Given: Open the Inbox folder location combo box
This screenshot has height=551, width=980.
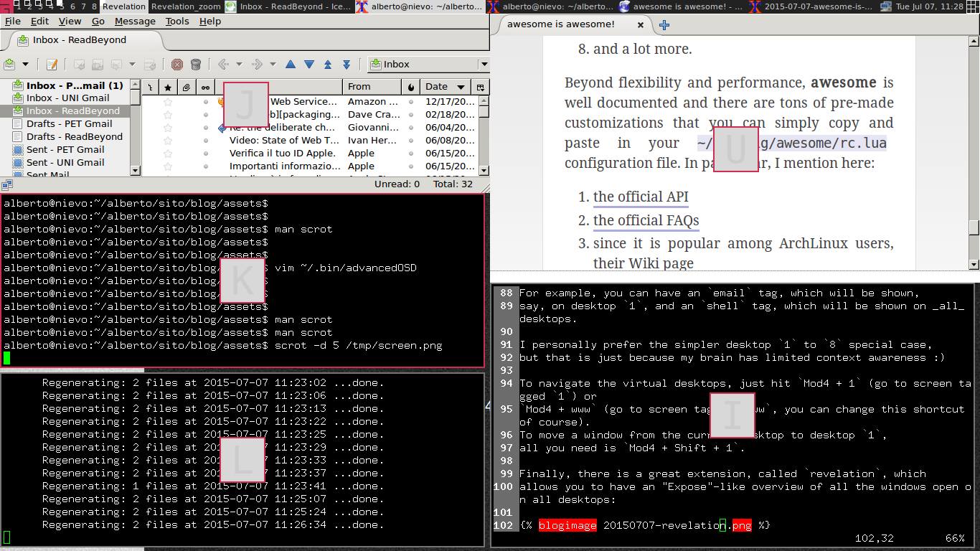Looking at the screenshot, I should [x=428, y=65].
